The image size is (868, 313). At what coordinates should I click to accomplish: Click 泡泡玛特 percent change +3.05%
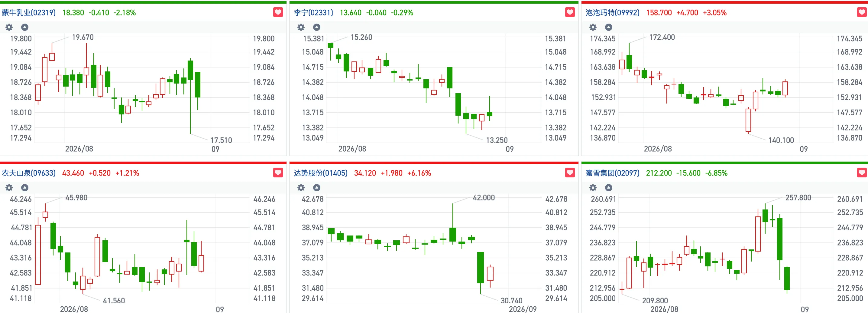(715, 13)
